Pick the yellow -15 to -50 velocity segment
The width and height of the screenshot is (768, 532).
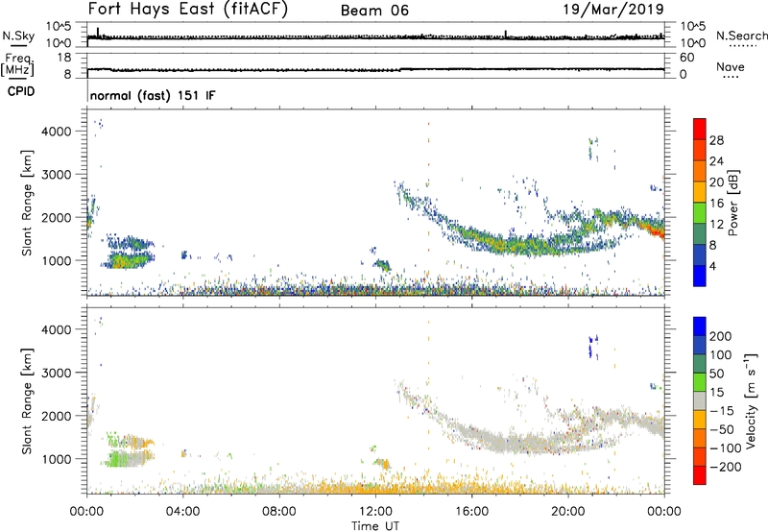pos(700,420)
